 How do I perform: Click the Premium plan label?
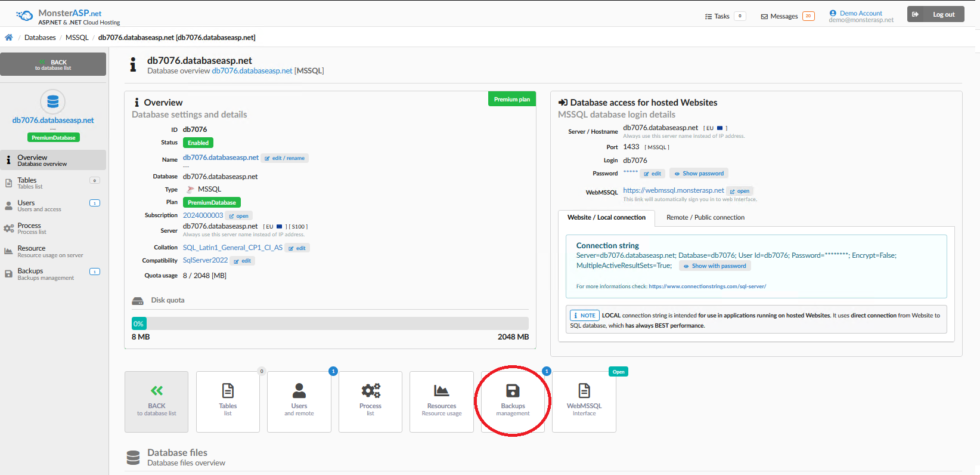[512, 99]
